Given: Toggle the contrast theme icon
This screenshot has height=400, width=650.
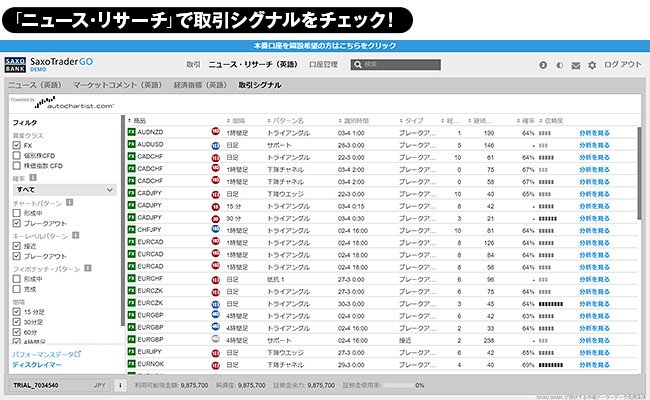Looking at the screenshot, I should (x=560, y=65).
